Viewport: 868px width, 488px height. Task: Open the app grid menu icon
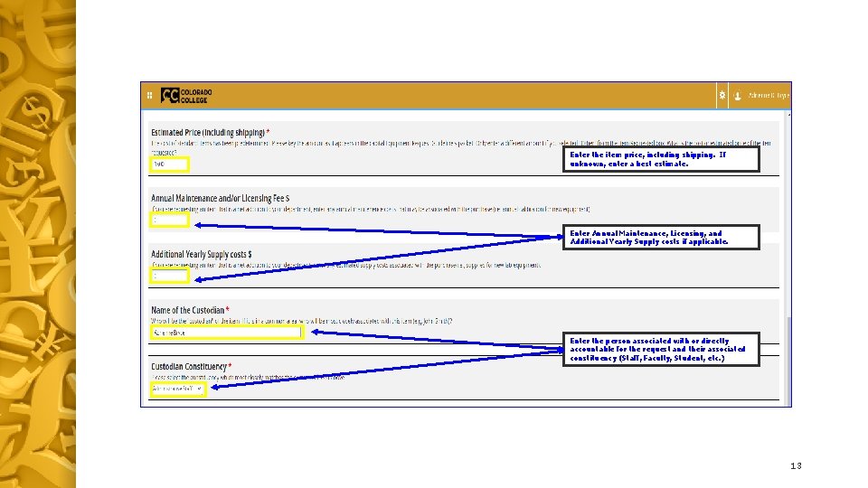(x=149, y=96)
